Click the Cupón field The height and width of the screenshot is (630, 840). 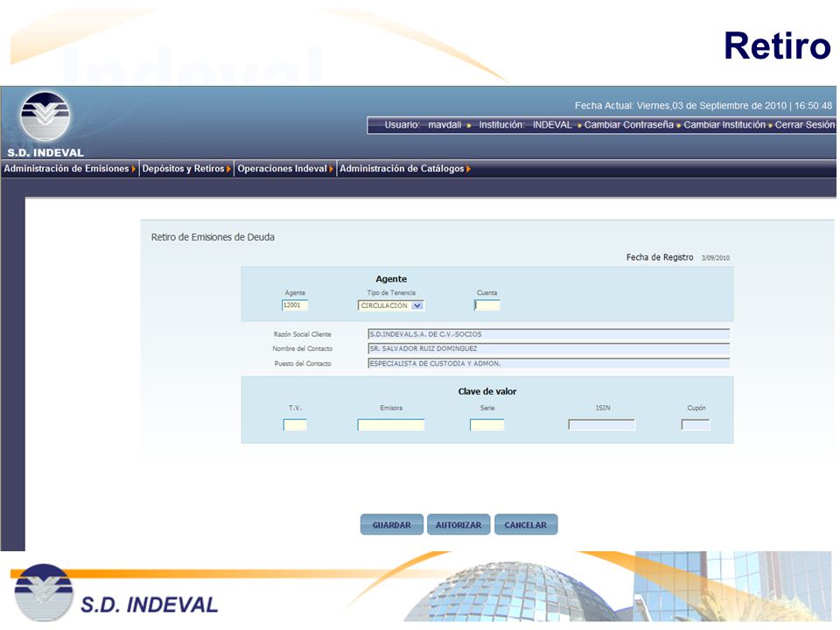[696, 425]
